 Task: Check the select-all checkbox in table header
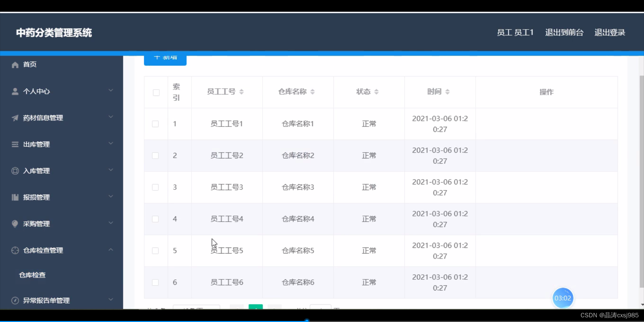click(x=156, y=92)
